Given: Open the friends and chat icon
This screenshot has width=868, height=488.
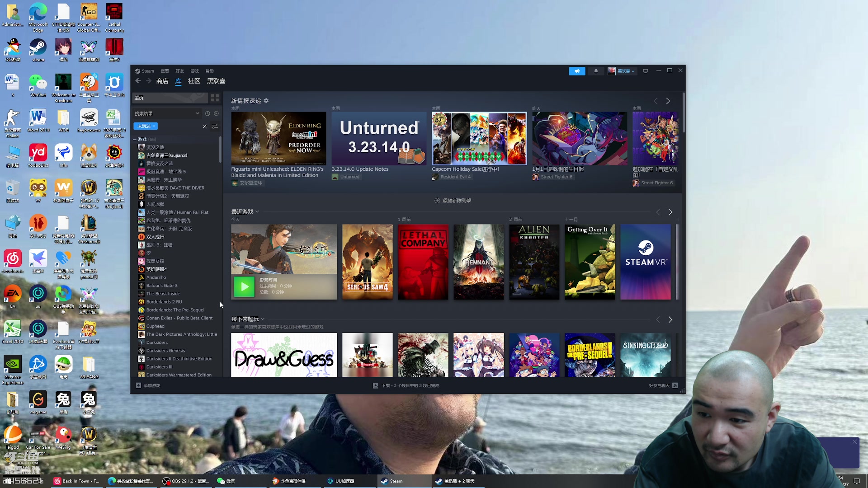Looking at the screenshot, I should (x=675, y=385).
